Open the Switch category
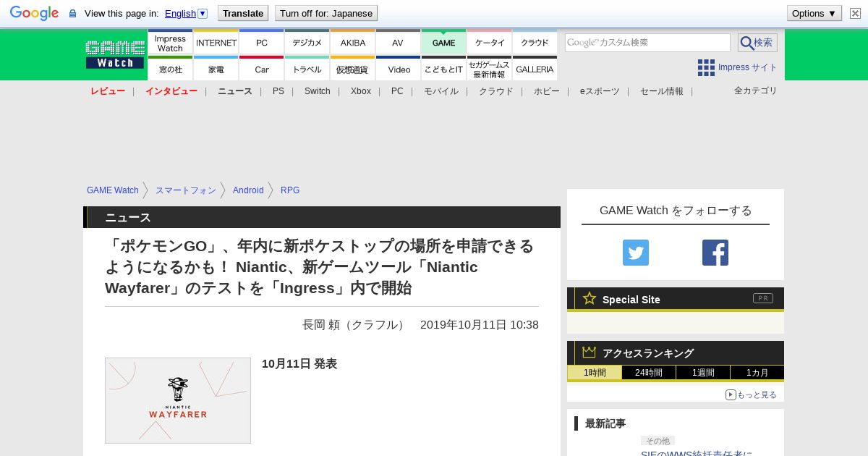The height and width of the screenshot is (456, 868). tap(318, 91)
